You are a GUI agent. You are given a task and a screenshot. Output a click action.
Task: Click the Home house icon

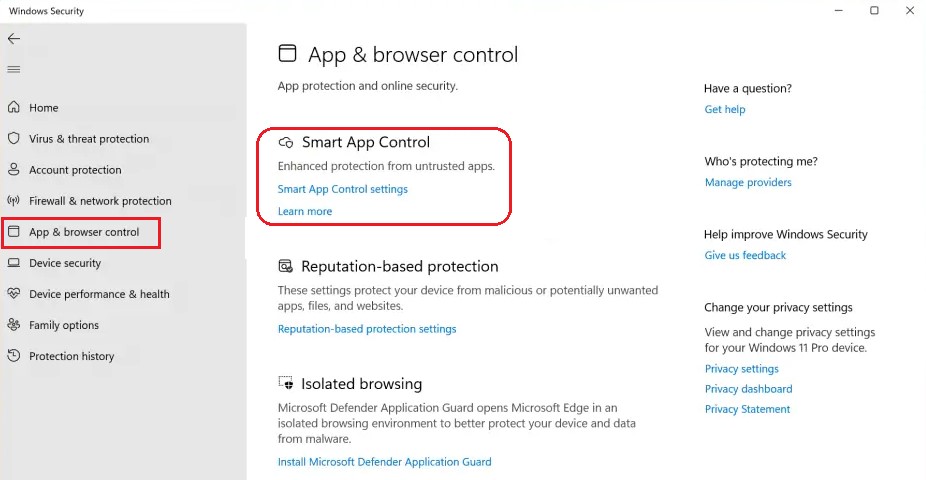13,108
